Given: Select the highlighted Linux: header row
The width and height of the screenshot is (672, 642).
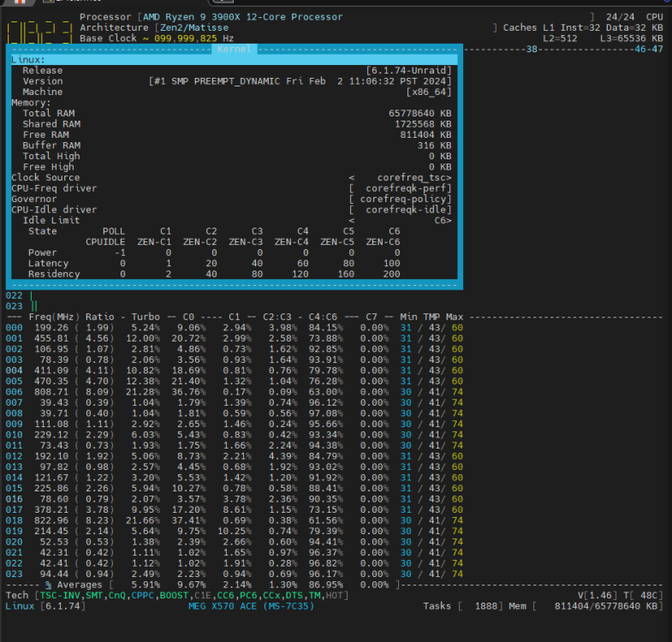Looking at the screenshot, I should coord(234,60).
